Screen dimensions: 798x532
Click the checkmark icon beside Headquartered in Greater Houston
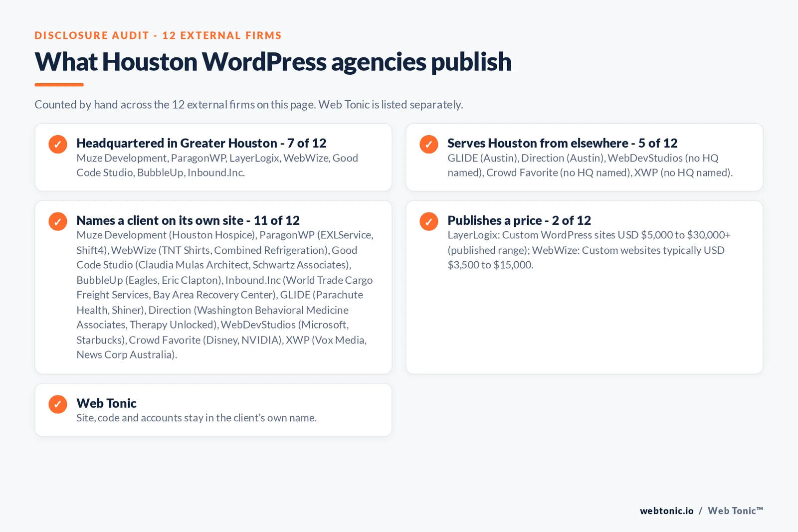(x=58, y=144)
